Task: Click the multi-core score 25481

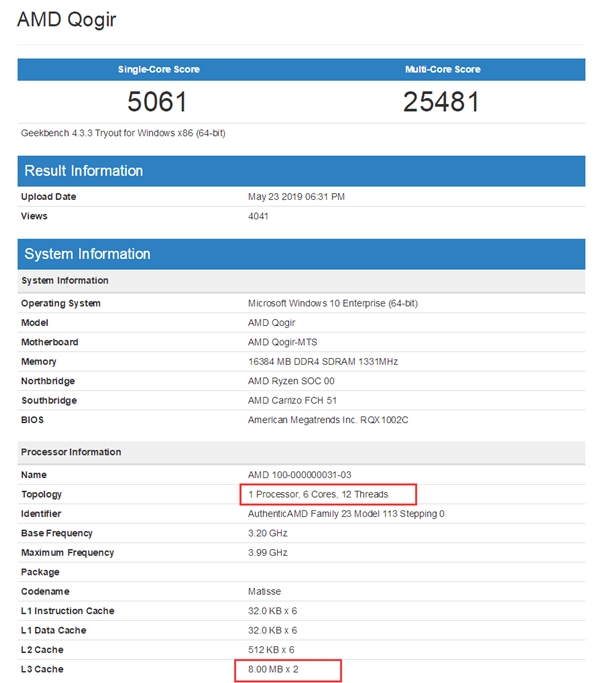Action: coord(441,101)
